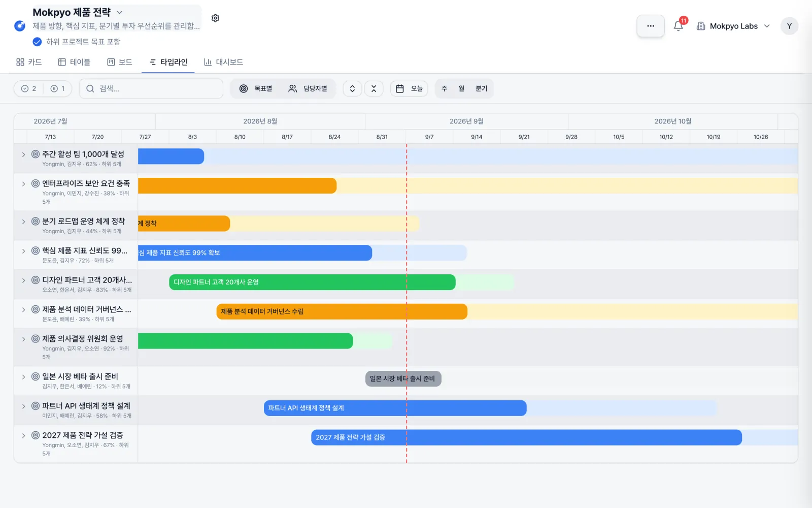Screen dimensions: 812x508
Task: Click the 파트너 API 생태계 정책 설계 progress bar
Action: tap(395, 408)
